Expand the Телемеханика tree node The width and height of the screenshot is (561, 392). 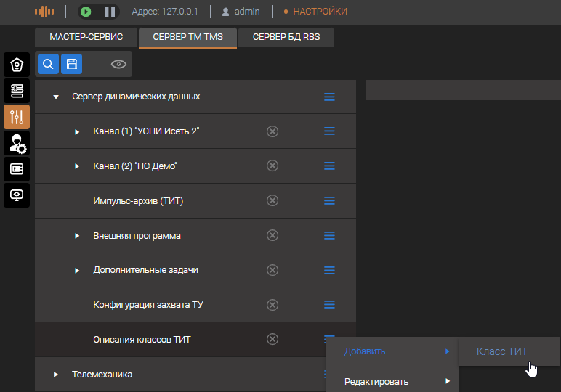click(56, 375)
